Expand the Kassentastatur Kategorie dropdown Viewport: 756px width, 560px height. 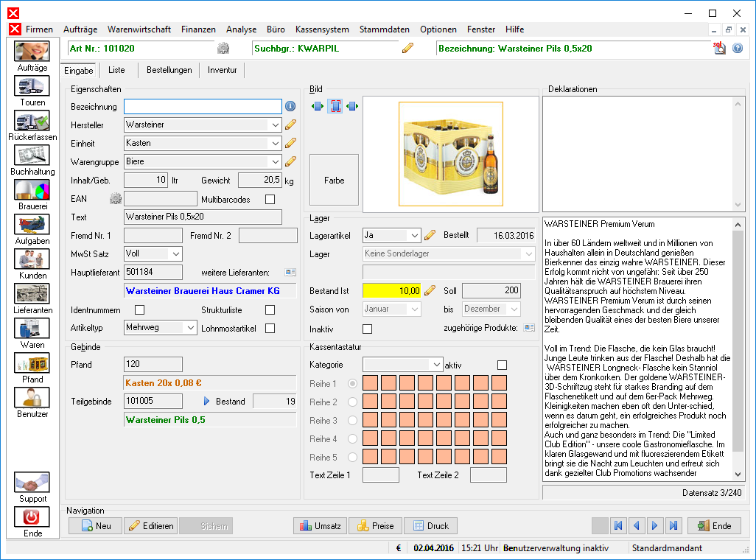[x=436, y=365]
